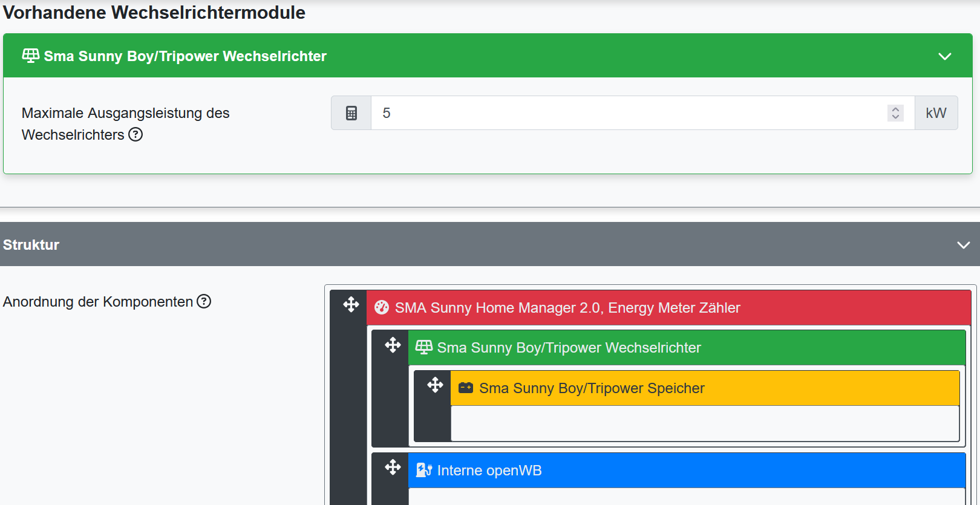Click the kW unit label
The image size is (980, 505).
click(x=936, y=113)
